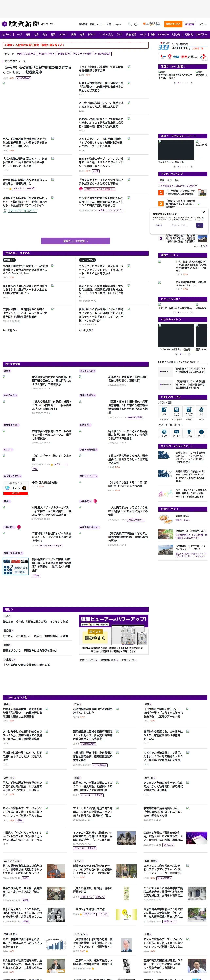This screenshot has width=210, height=980.
Task: Click the 新規登録 button
Action: [x=189, y=24]
